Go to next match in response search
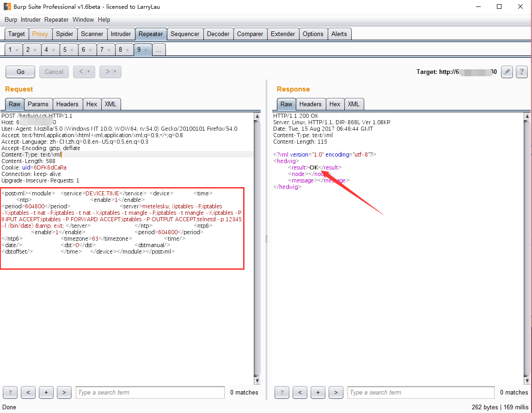This screenshot has height=413, width=532. point(336,392)
